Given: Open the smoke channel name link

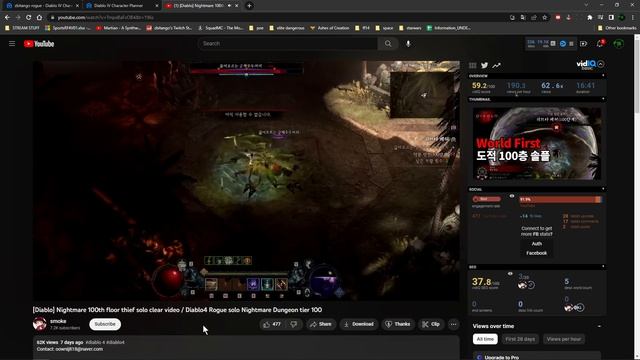Looking at the screenshot, I should pyautogui.click(x=58, y=321).
